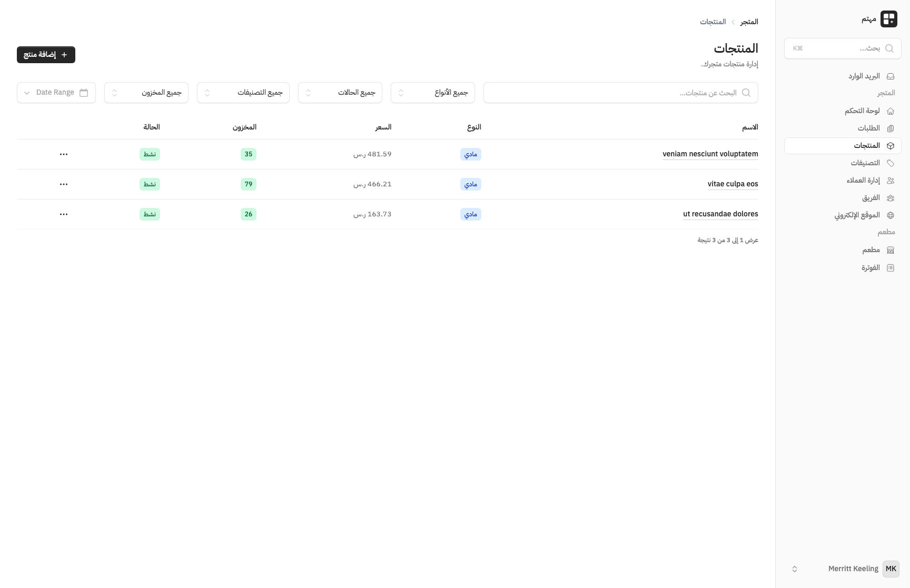This screenshot has width=910, height=588.
Task: Open the Date Range picker
Action: click(x=56, y=93)
